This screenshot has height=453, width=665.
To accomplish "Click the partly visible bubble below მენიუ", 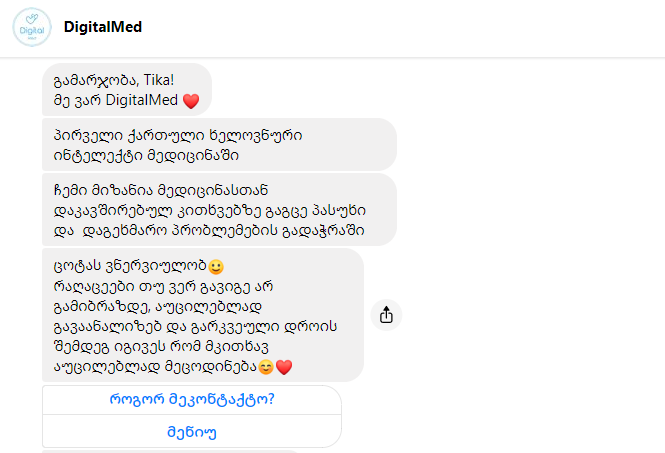I will [x=170, y=451].
